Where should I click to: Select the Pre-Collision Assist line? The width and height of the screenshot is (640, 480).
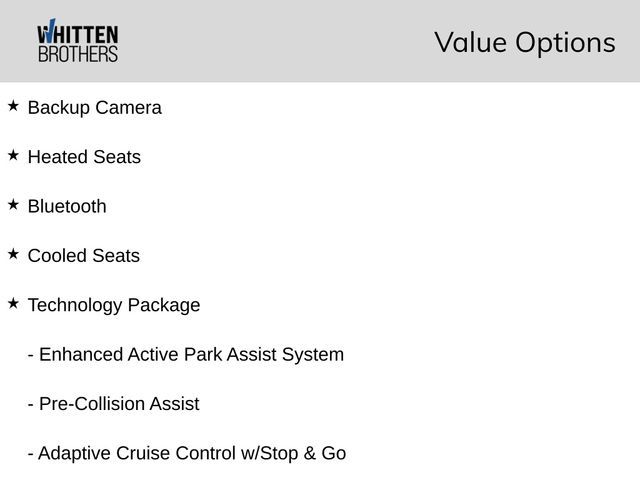click(114, 404)
